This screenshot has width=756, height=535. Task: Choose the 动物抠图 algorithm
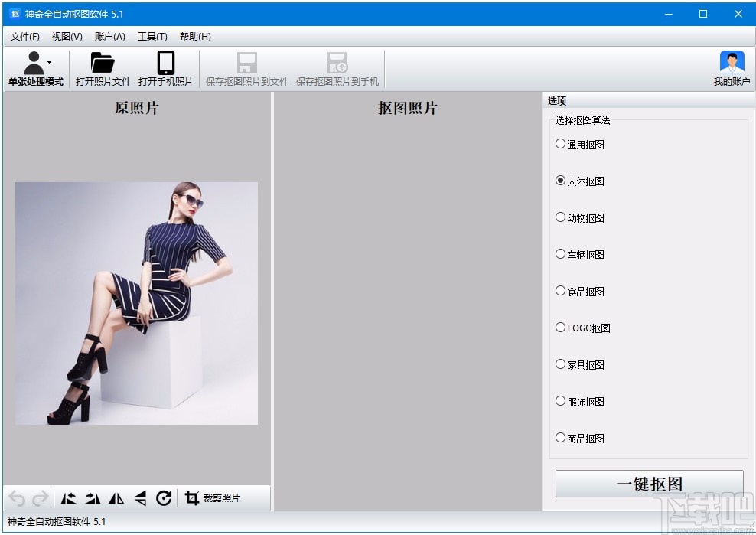(x=561, y=217)
